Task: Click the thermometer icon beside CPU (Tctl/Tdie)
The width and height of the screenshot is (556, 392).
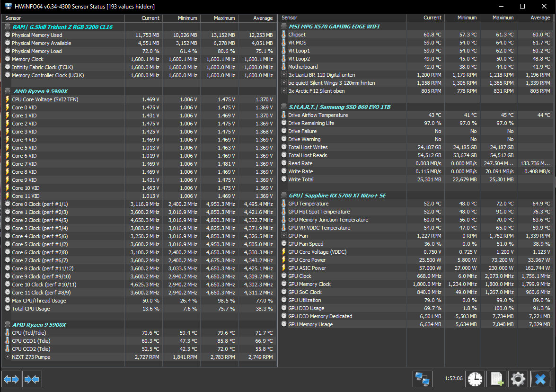Action: tap(8, 333)
